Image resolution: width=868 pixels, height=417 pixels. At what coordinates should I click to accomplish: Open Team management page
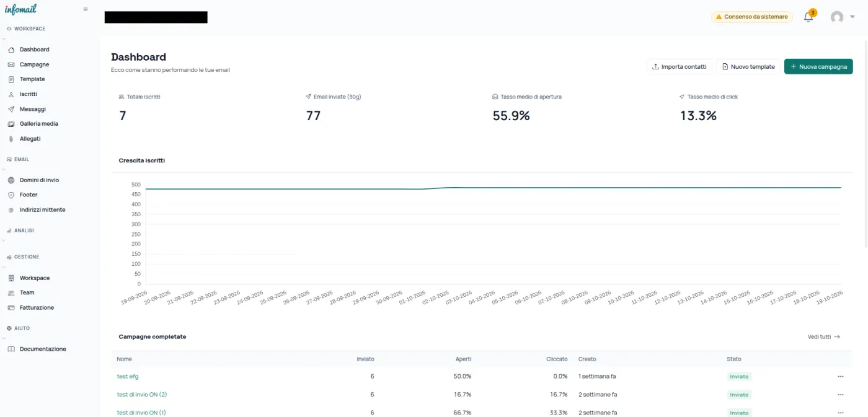point(27,292)
